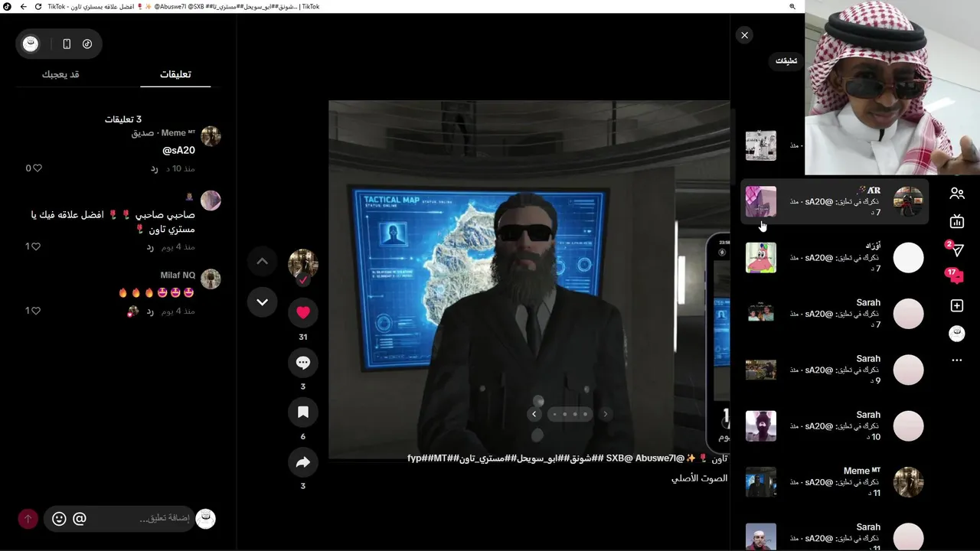Open the Patrick Star notification thumbnail
This screenshot has width=980, height=551.
click(x=761, y=258)
